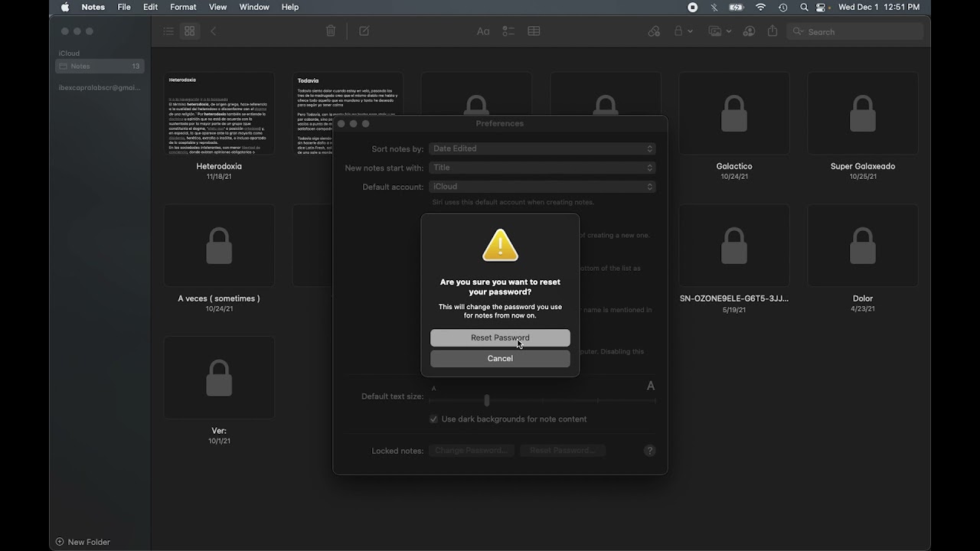Select the ibexcaprolabscr@gmai... account in sidebar
Image resolution: width=980 pixels, height=551 pixels.
pyautogui.click(x=100, y=87)
